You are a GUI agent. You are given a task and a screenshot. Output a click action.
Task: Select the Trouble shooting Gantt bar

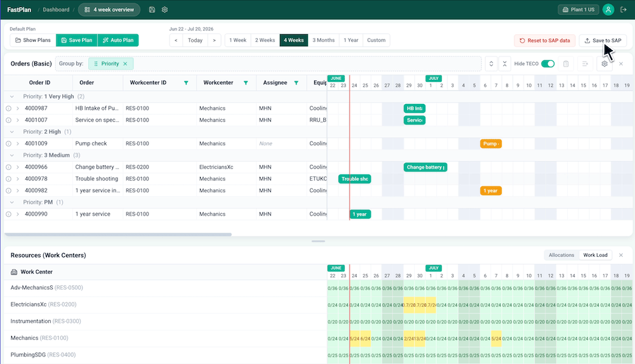click(354, 179)
